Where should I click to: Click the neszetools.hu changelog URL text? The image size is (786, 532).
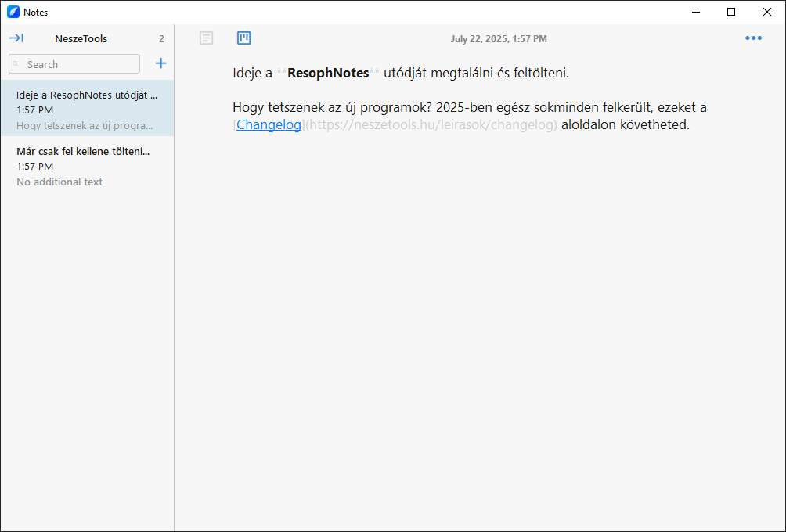point(431,124)
